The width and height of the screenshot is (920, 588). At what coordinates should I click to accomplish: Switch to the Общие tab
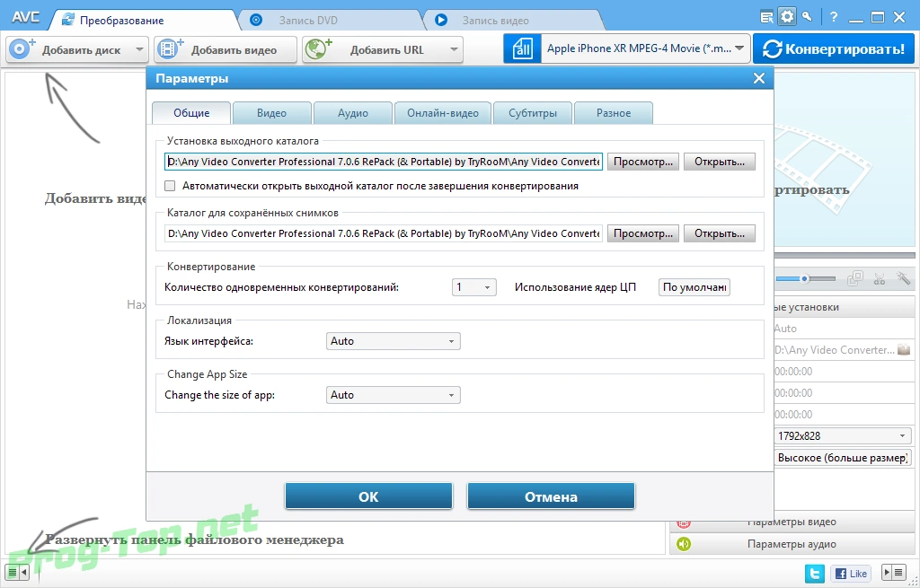tap(191, 113)
